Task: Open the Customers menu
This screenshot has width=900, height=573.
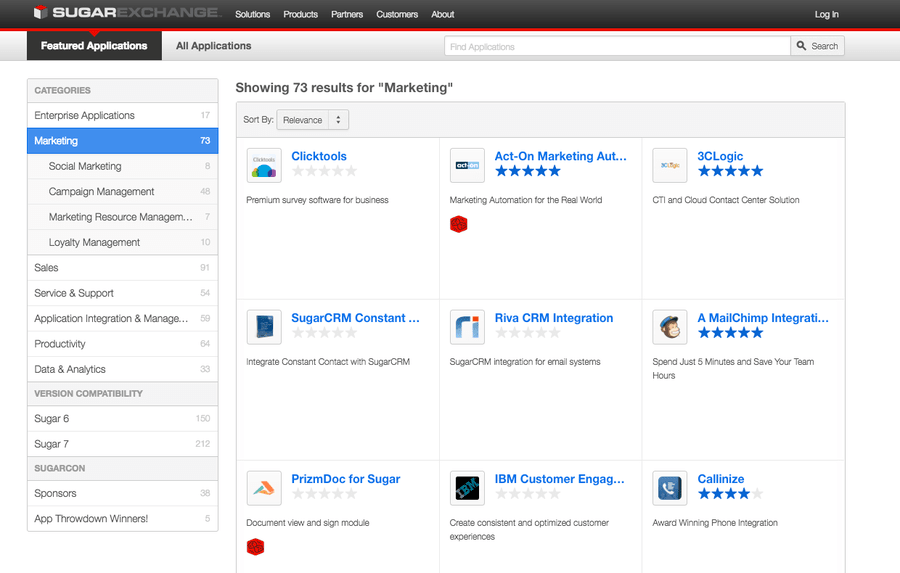Action: point(397,14)
